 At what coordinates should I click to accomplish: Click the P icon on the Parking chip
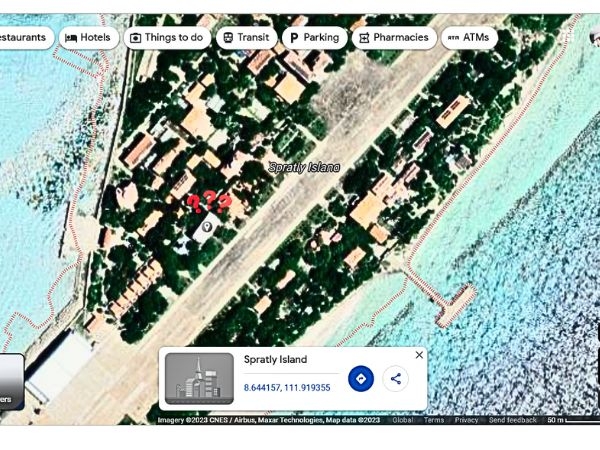pos(294,38)
